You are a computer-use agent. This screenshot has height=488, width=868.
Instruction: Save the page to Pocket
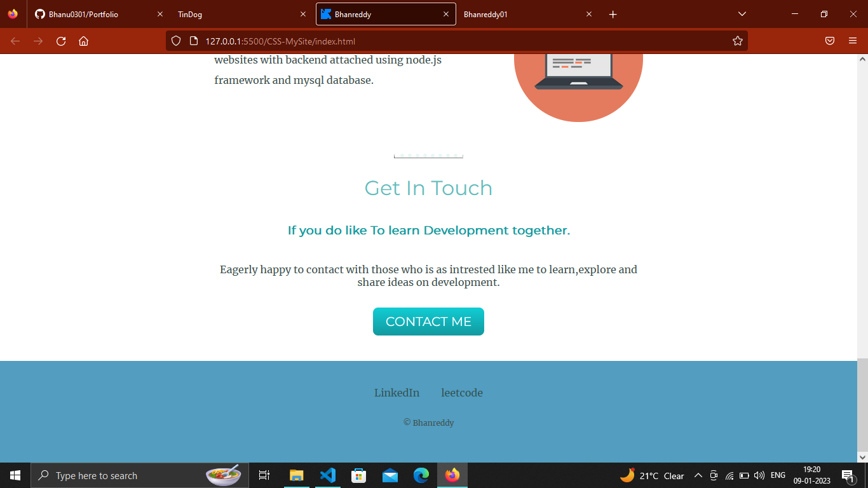click(x=829, y=41)
